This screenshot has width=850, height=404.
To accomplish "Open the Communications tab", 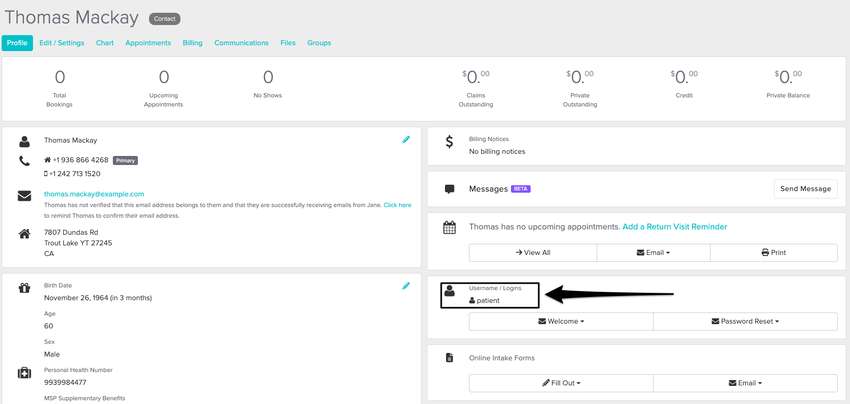I will (241, 43).
